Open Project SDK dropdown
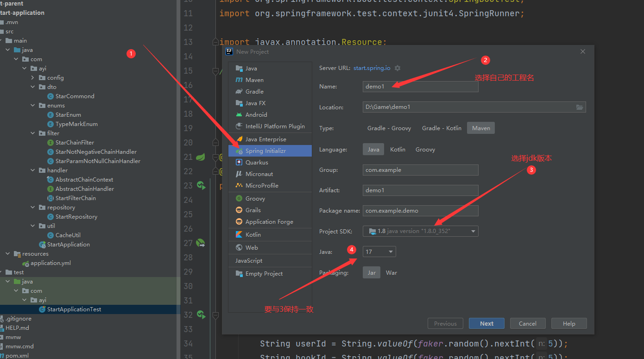 421,231
